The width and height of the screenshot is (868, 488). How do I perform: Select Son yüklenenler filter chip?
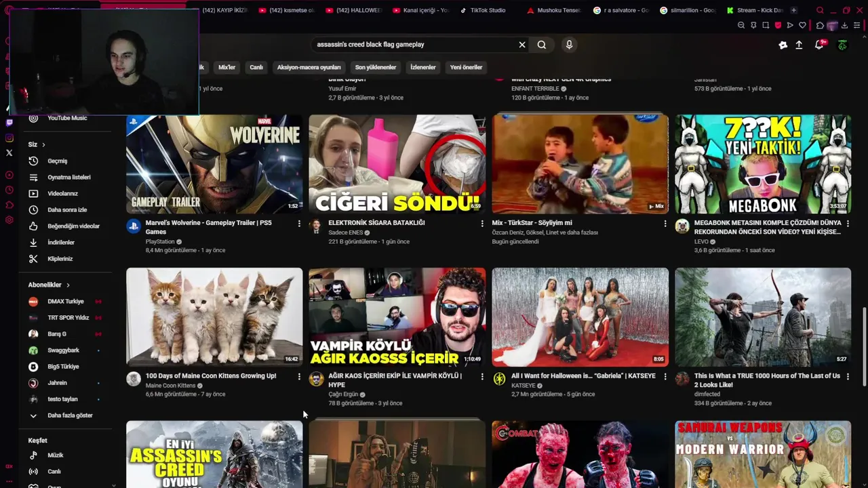tap(376, 67)
